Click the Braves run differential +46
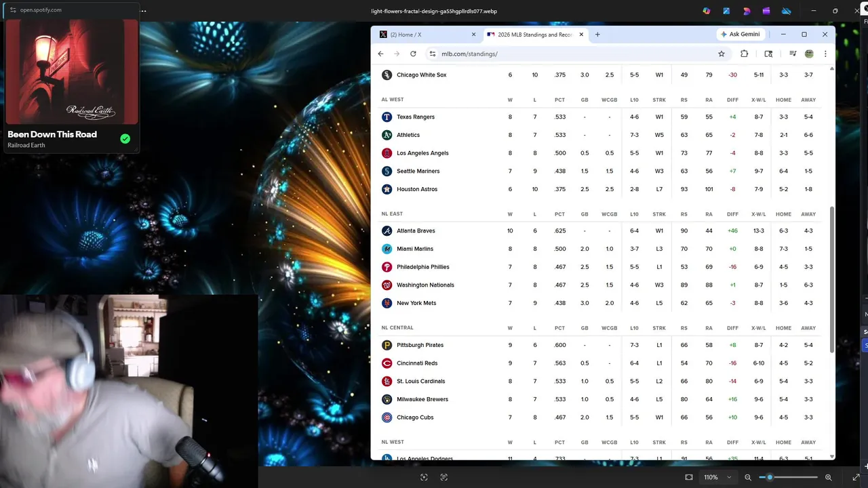Screen dimensions: 868x488 732,230
